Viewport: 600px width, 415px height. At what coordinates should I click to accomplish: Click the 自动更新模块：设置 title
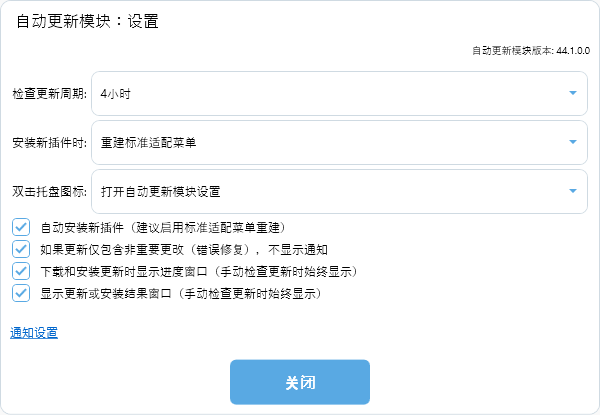coord(88,21)
